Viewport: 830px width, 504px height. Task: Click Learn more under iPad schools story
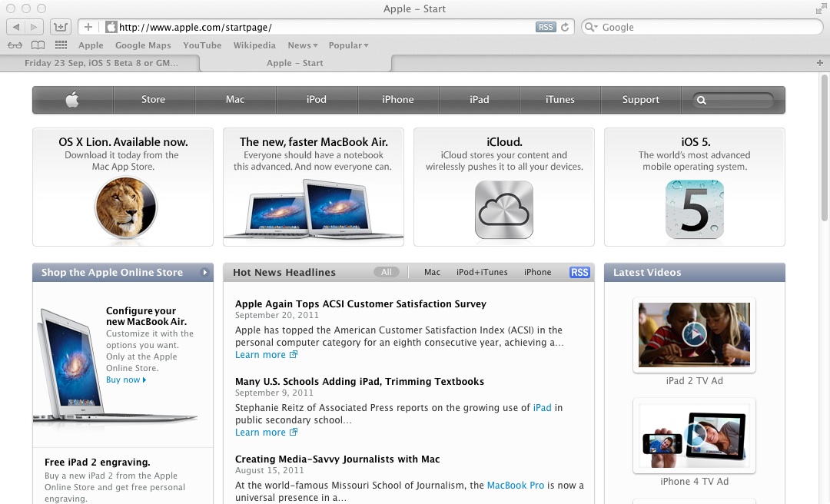coord(266,433)
